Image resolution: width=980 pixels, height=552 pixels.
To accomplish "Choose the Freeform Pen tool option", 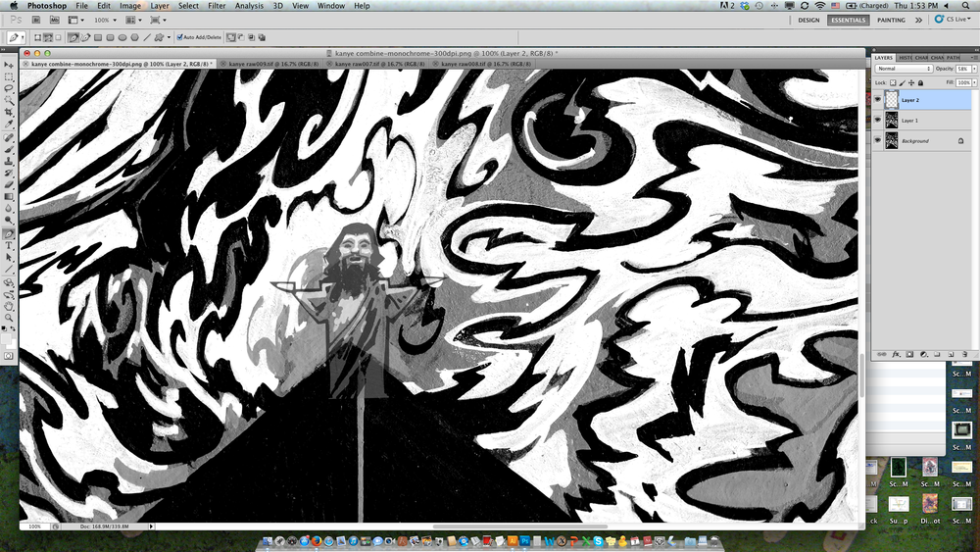I will (85, 37).
